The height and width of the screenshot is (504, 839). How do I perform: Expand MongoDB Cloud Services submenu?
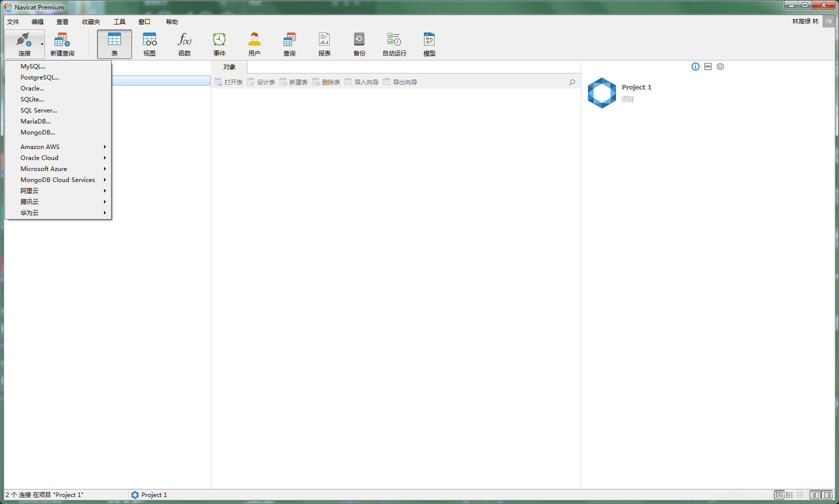pos(58,179)
